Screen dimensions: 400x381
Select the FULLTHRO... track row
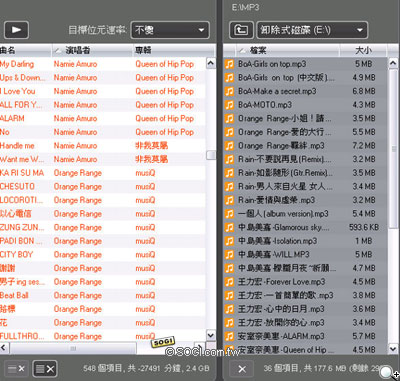(x=103, y=336)
